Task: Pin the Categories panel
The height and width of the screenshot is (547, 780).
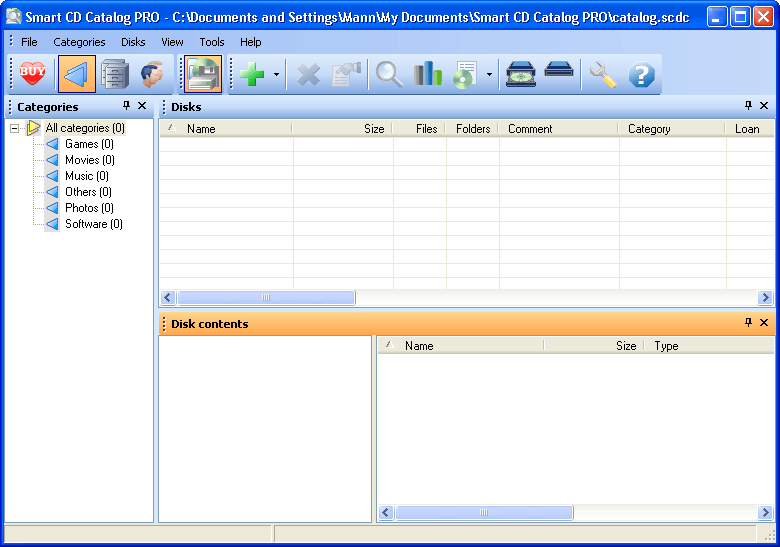Action: pyautogui.click(x=126, y=105)
